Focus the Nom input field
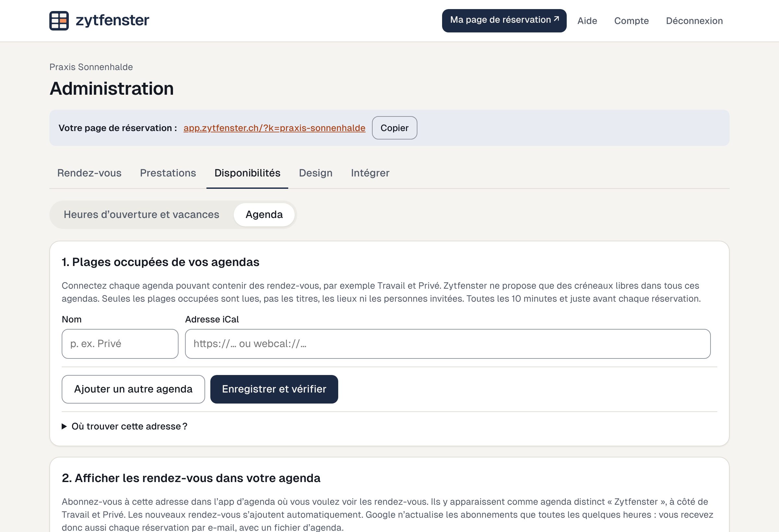The image size is (779, 532). (x=120, y=344)
